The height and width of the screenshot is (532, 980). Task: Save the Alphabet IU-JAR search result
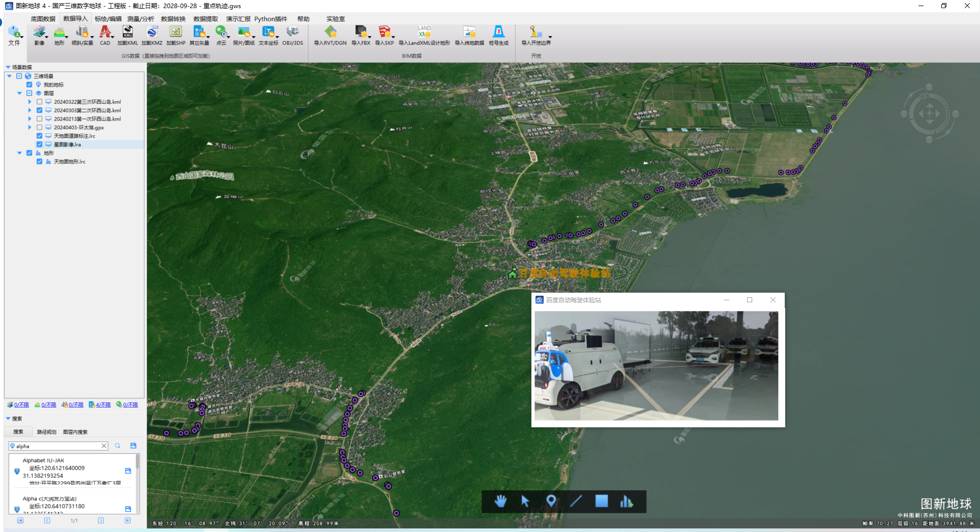[x=128, y=471]
